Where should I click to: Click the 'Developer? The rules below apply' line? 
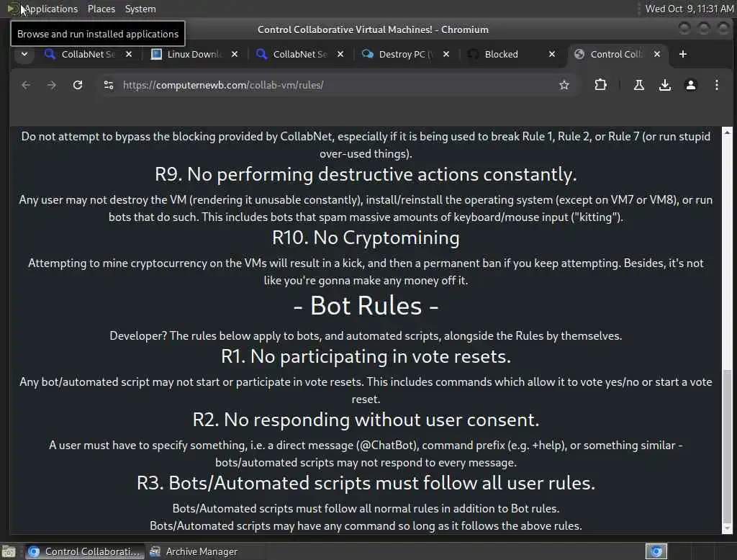click(x=366, y=335)
